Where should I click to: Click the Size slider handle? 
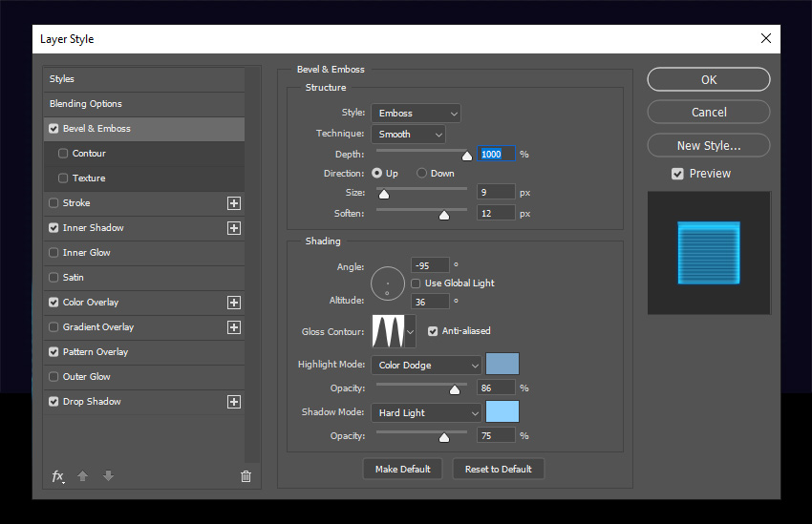pyautogui.click(x=384, y=194)
